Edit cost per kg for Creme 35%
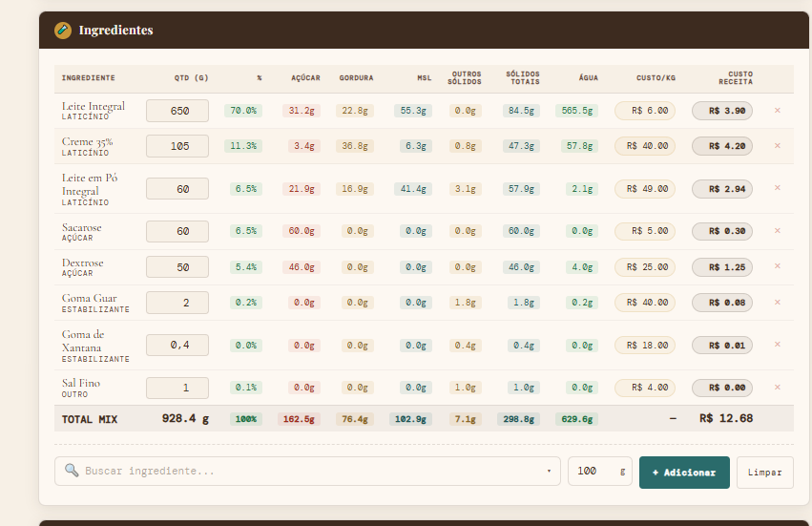The image size is (812, 526). (645, 146)
